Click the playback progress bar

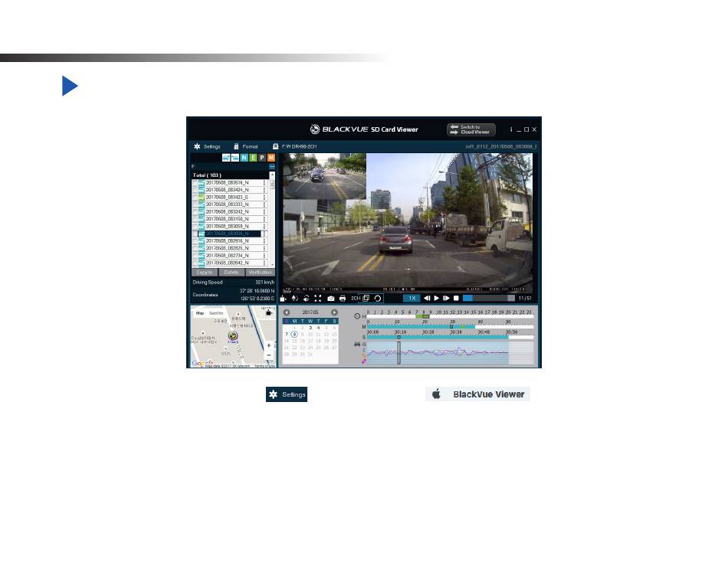[x=489, y=299]
